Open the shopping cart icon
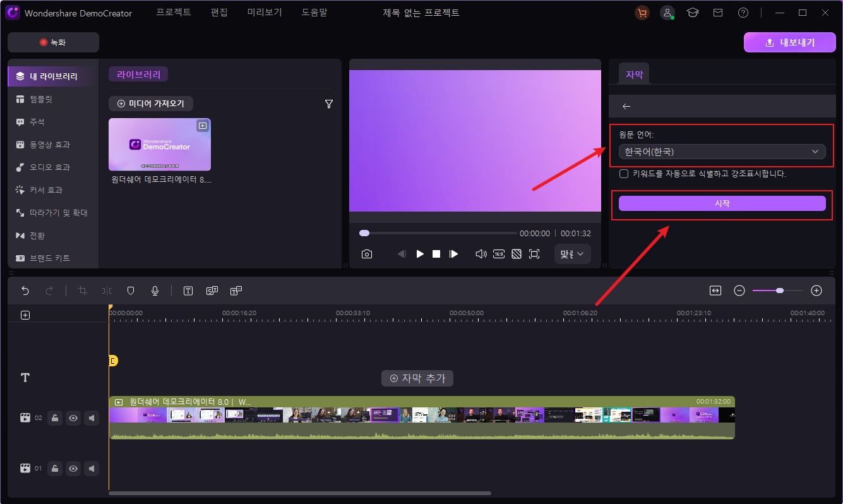Image resolution: width=843 pixels, height=504 pixels. point(642,13)
